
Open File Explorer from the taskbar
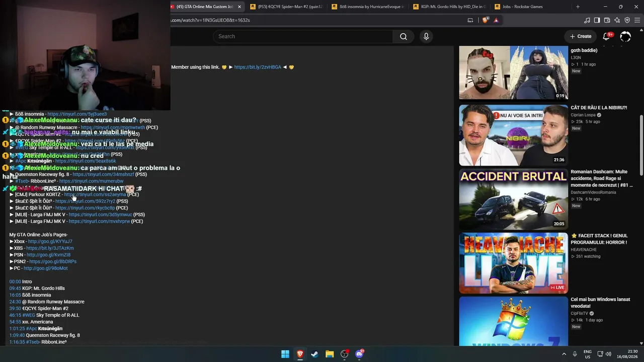[x=330, y=354]
